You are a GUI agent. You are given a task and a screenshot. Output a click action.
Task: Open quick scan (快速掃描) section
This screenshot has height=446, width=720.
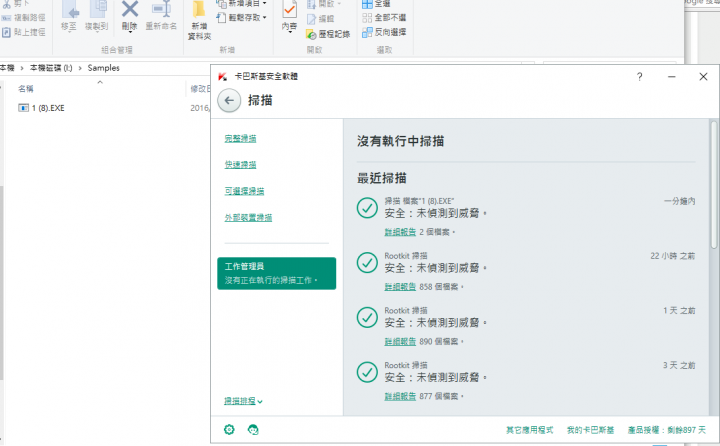(240, 164)
